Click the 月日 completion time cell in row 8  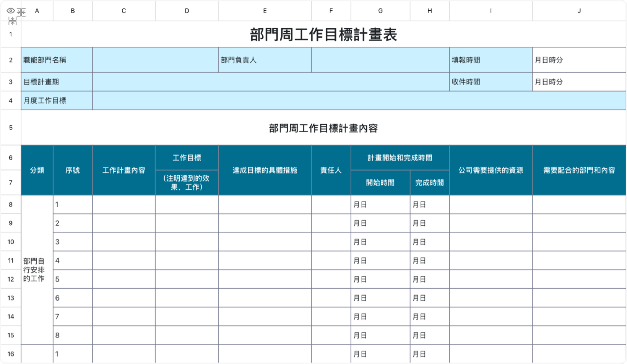[x=430, y=205]
